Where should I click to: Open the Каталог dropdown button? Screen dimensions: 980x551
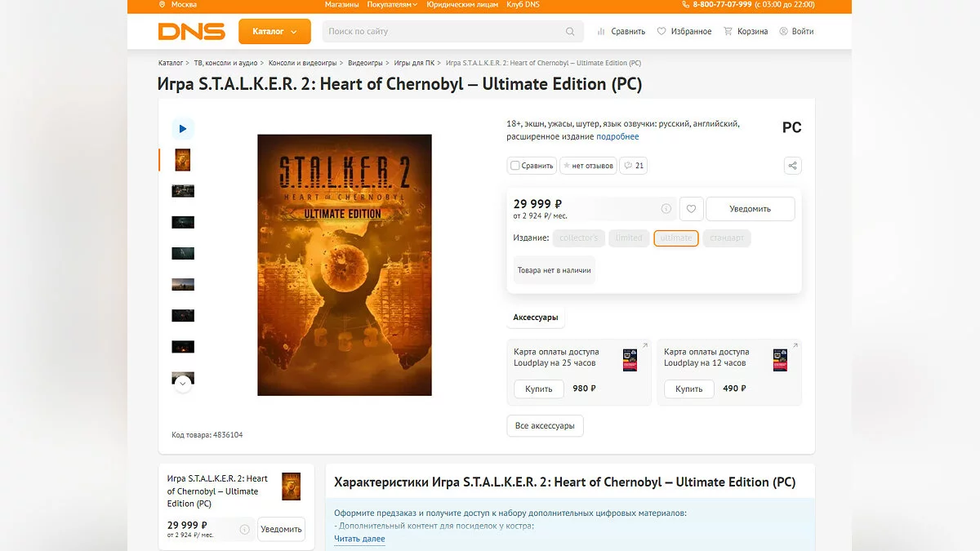click(274, 31)
